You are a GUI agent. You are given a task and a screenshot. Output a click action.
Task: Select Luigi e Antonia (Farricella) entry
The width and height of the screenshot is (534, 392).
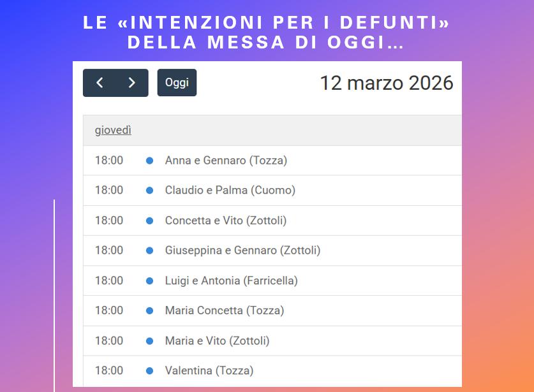click(231, 280)
